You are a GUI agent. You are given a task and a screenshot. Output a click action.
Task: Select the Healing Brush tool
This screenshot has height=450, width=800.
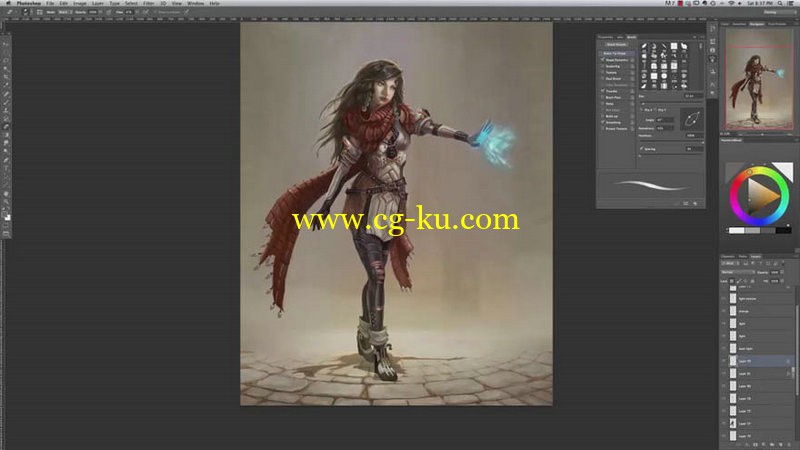click(6, 94)
